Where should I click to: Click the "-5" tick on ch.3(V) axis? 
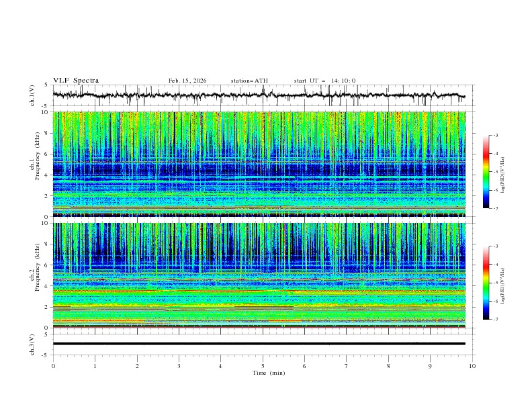[46, 355]
